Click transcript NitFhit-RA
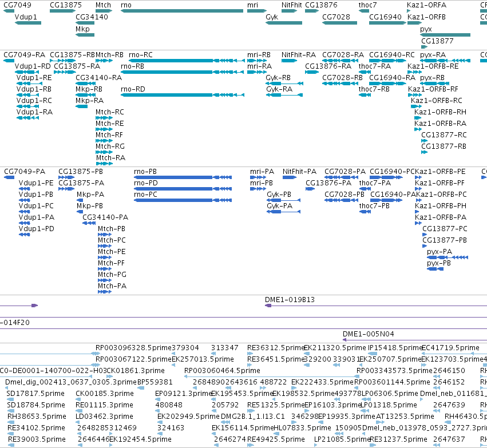The width and height of the screenshot is (487, 448). (x=290, y=61)
